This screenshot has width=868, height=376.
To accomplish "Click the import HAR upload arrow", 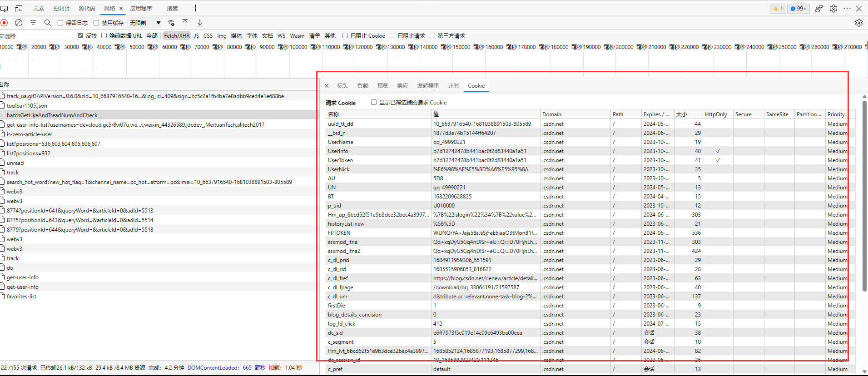I will (x=185, y=23).
